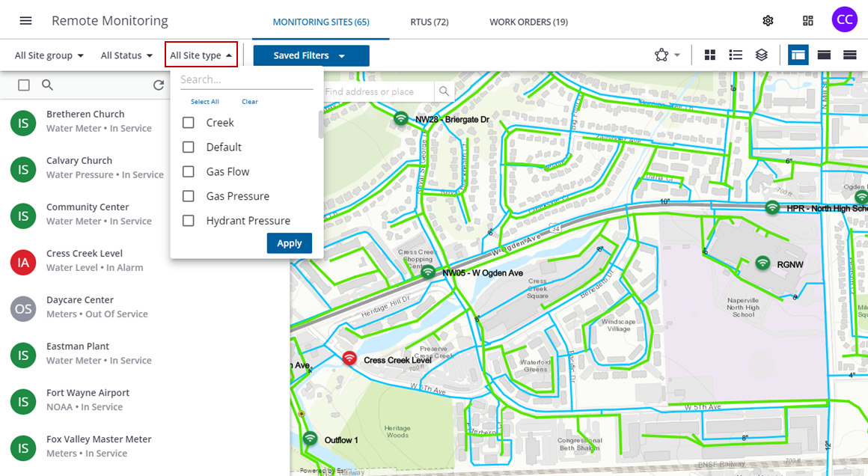Open the WORK ORDERS tab
The height and width of the screenshot is (476, 868).
pos(528,22)
